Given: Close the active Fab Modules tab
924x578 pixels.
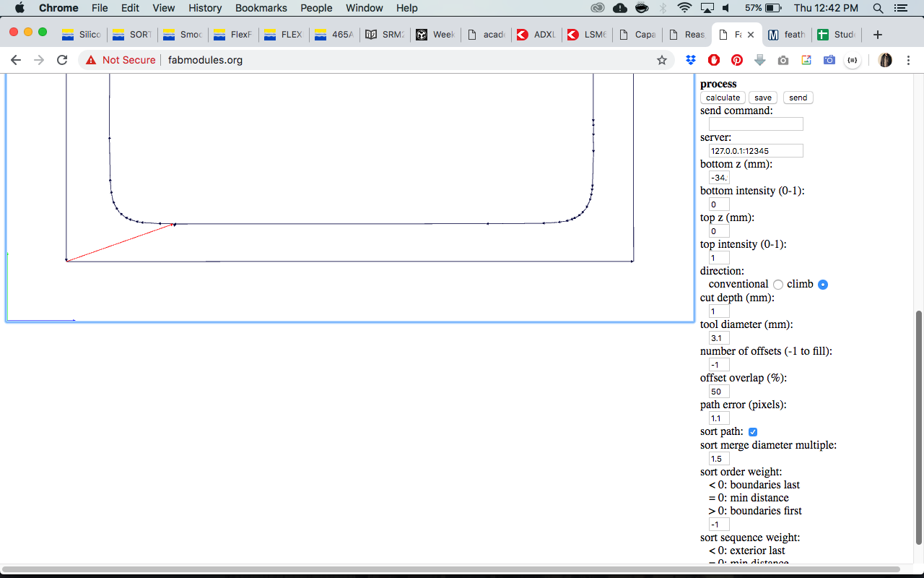Looking at the screenshot, I should 751,35.
